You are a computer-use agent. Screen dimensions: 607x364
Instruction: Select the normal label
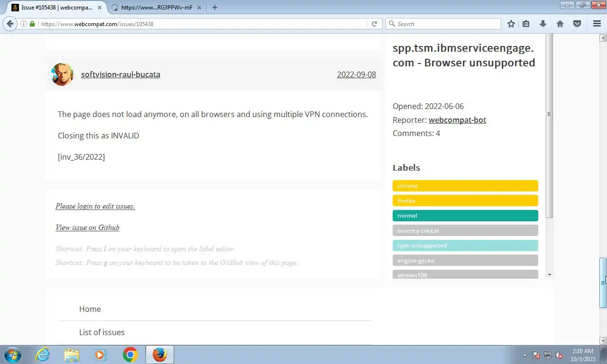(465, 216)
